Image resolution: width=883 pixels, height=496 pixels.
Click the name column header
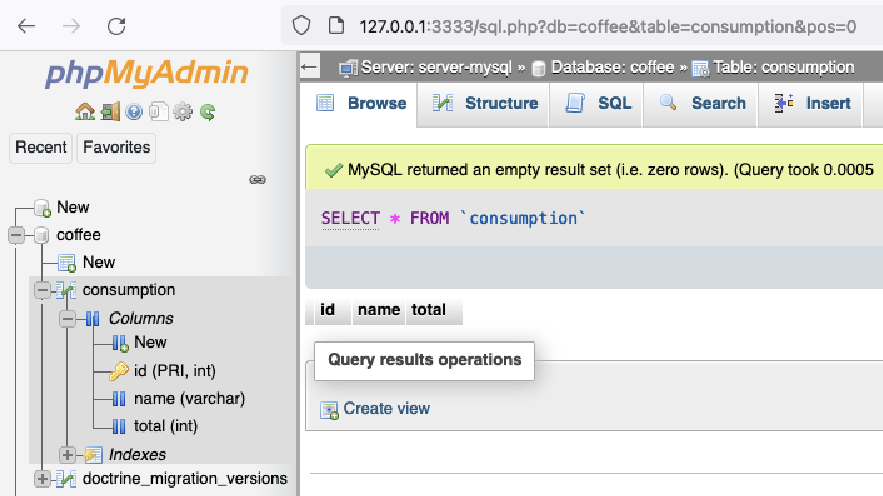point(379,310)
